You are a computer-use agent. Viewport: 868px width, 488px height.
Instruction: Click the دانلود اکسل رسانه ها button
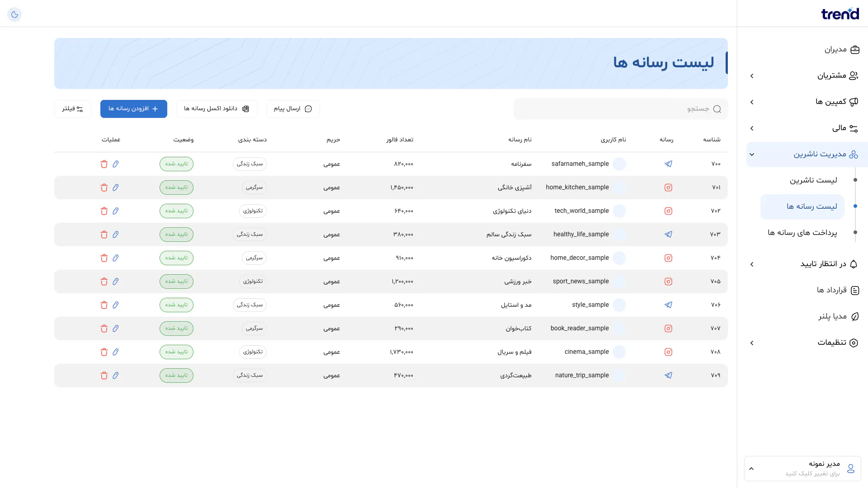(217, 109)
